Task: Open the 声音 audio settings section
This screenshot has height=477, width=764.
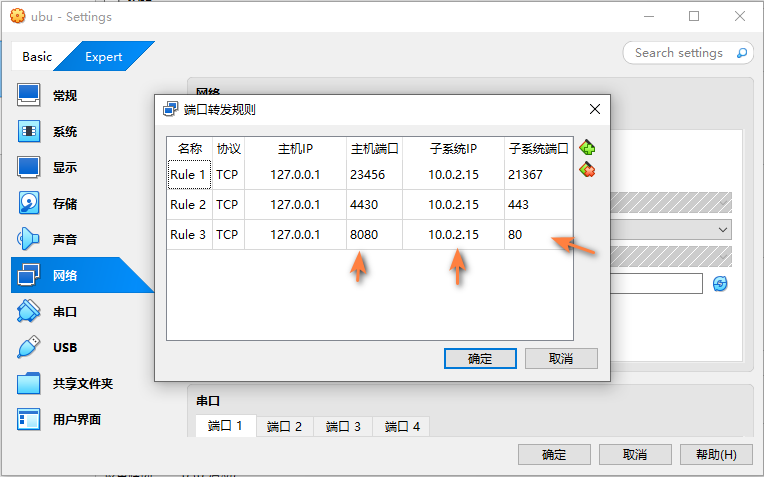Action: (x=64, y=240)
